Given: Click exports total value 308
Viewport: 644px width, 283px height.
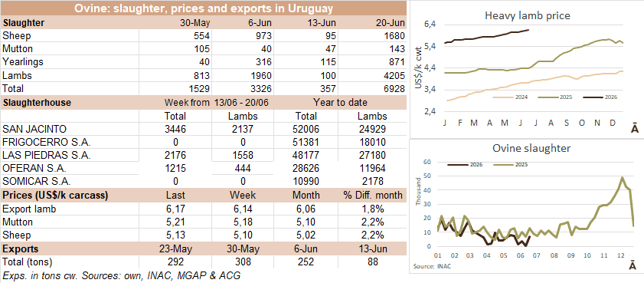Looking at the screenshot, I should pyautogui.click(x=243, y=262).
